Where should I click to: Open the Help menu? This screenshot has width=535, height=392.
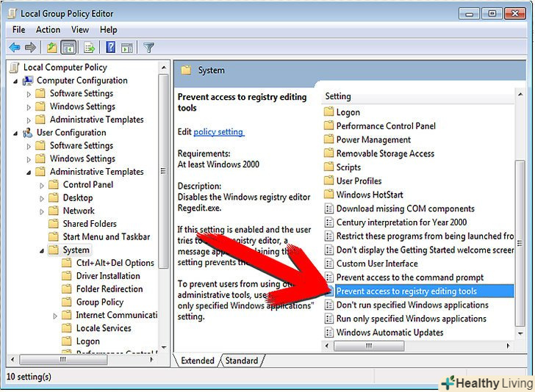[x=109, y=30]
